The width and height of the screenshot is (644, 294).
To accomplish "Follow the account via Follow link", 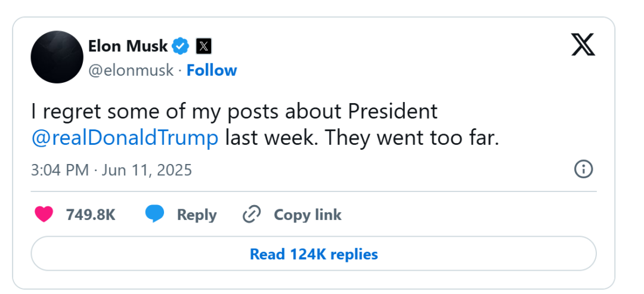I will [x=212, y=70].
